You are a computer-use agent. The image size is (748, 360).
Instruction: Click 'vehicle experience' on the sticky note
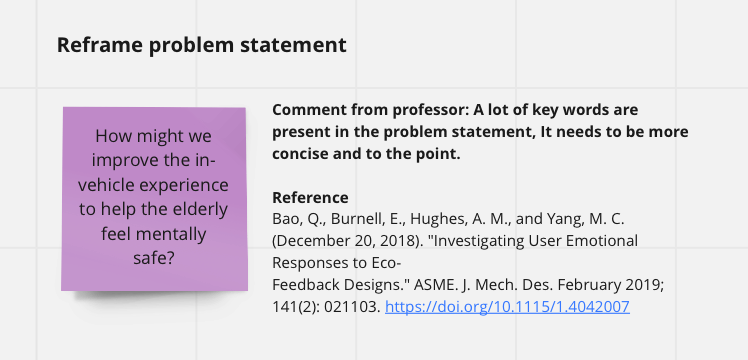coord(154,185)
